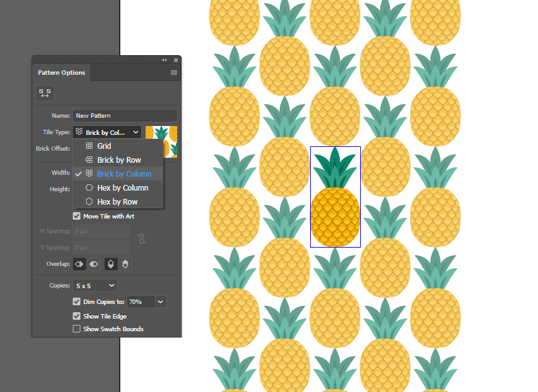Enable Show Swatch Bounds checkbox
Image resolution: width=538 pixels, height=392 pixels.
(77, 329)
